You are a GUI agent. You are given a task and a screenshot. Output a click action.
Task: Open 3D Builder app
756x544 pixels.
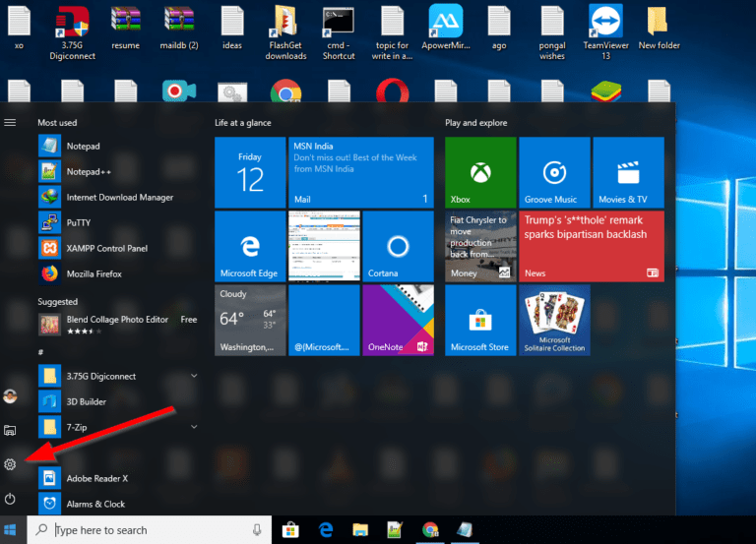(118, 401)
